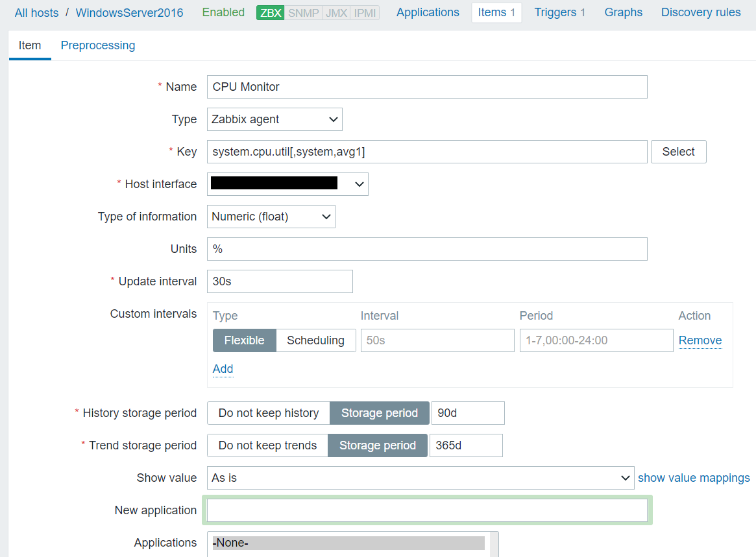756x557 pixels.
Task: Open the Items 1 tab
Action: [496, 12]
